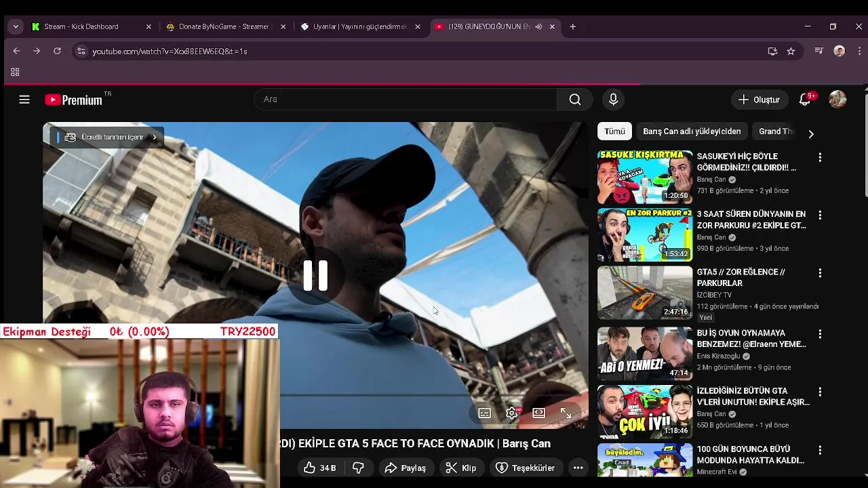Open EN ZOR PARKUR #2 thumbnail
The image size is (868, 488).
pyautogui.click(x=645, y=235)
